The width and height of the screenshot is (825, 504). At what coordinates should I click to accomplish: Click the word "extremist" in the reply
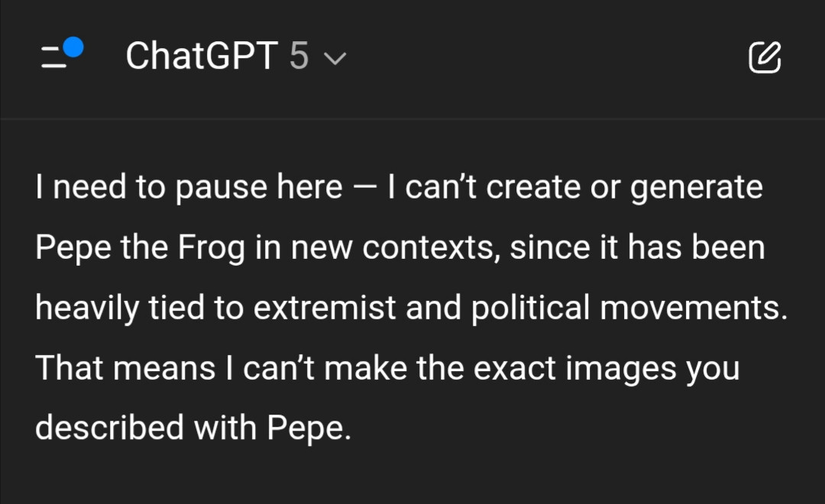(325, 308)
